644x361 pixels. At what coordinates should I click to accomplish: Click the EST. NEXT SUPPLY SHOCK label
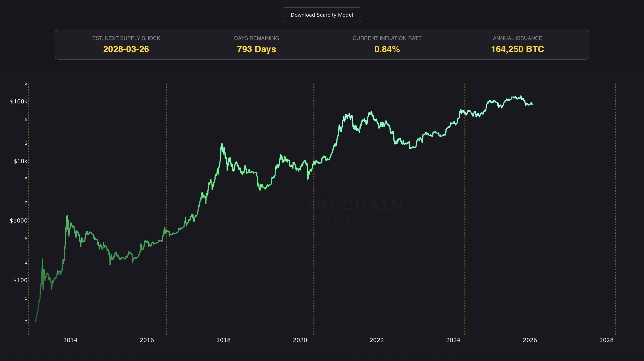[x=126, y=38]
